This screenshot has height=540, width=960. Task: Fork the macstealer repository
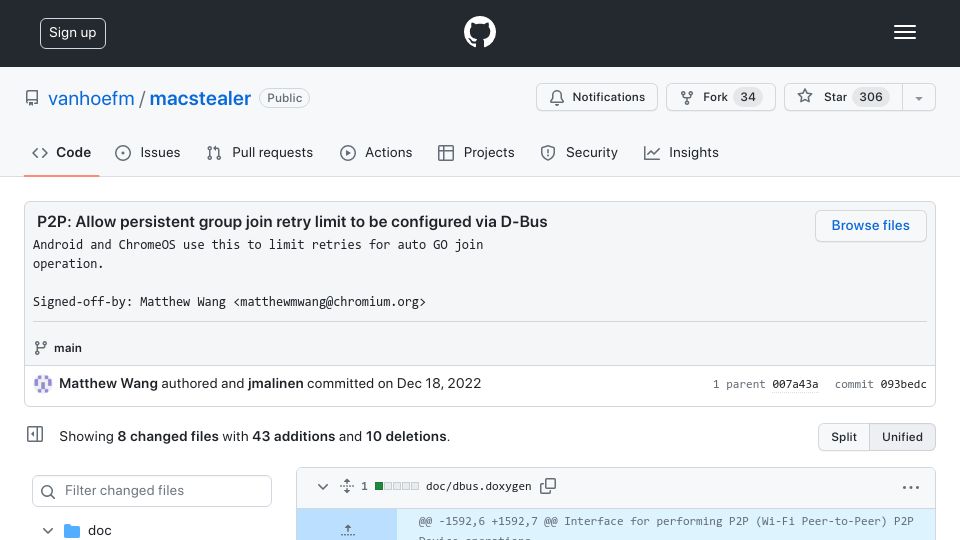721,97
